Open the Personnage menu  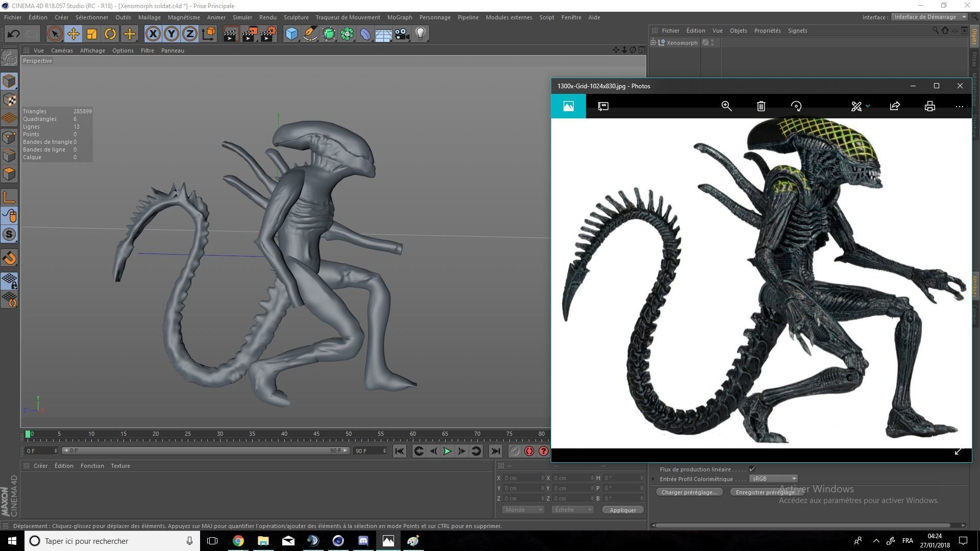pyautogui.click(x=435, y=17)
